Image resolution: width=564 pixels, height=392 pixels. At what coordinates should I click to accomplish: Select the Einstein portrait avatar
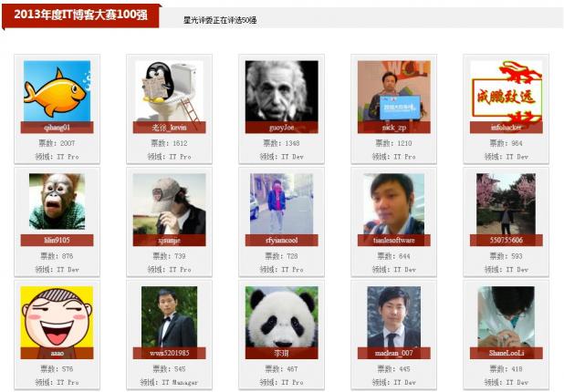282,91
